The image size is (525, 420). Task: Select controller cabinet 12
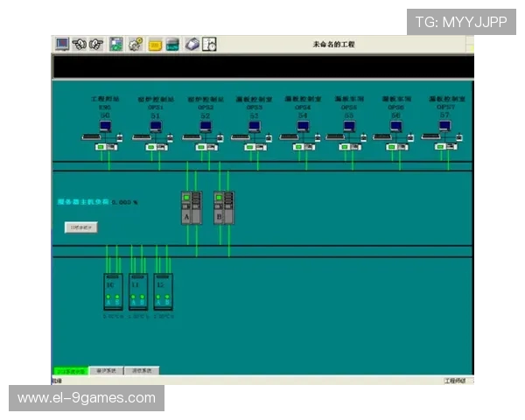pos(162,292)
